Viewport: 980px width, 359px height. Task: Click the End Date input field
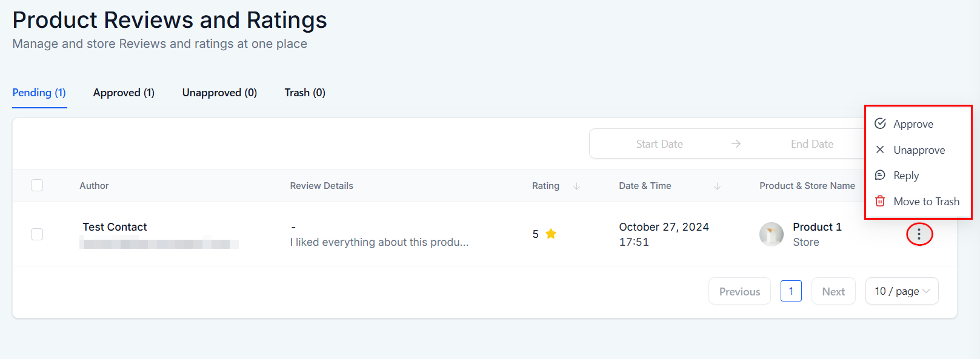coord(812,144)
